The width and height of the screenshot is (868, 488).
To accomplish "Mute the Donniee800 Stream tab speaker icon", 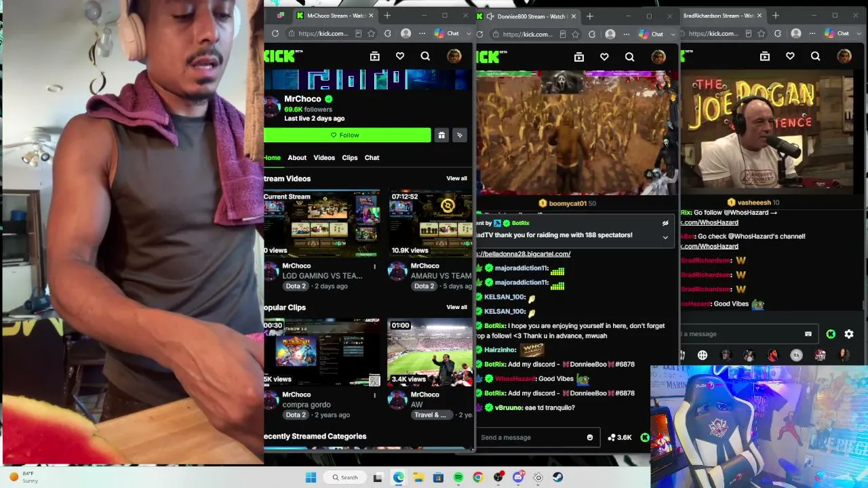I will (490, 16).
